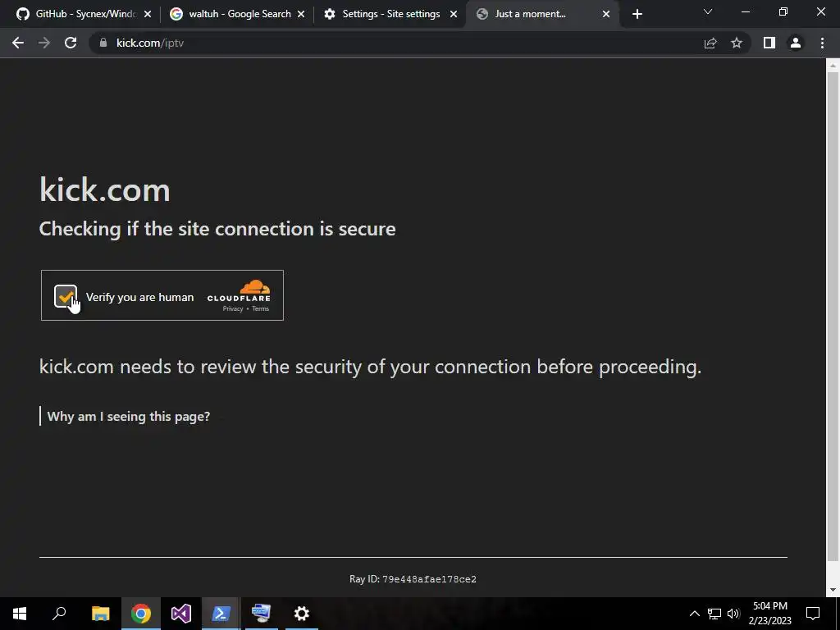Click kick.com needs to review security text
The height and width of the screenshot is (630, 840).
click(x=370, y=367)
